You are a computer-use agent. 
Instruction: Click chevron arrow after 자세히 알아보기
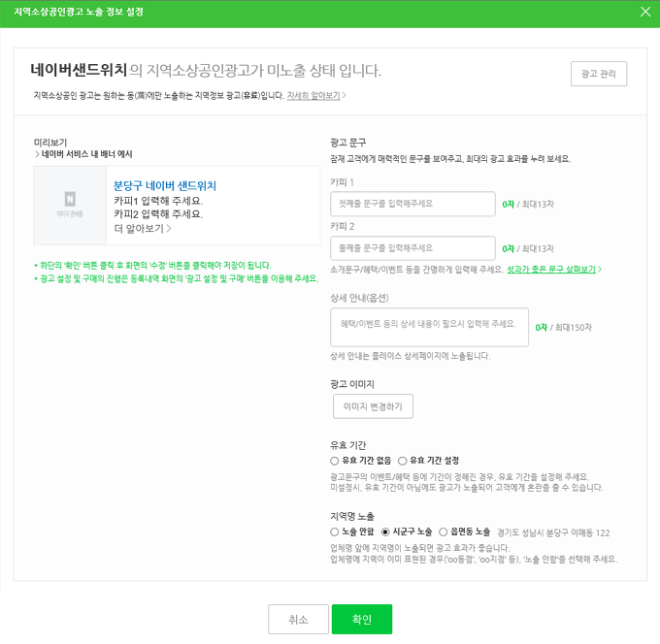coord(344,95)
